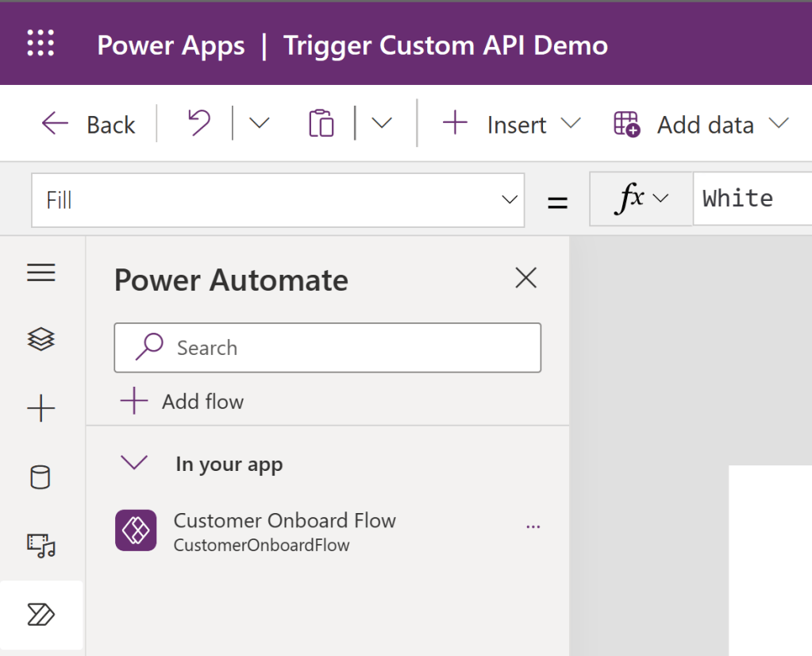The width and height of the screenshot is (812, 656).
Task: Open the Media sidebar icon
Action: (41, 545)
